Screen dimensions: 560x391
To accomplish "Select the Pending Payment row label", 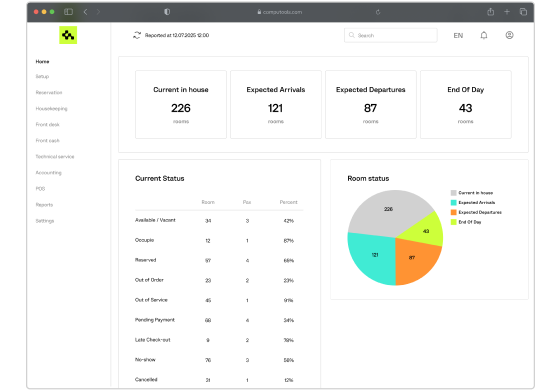I will 155,320.
